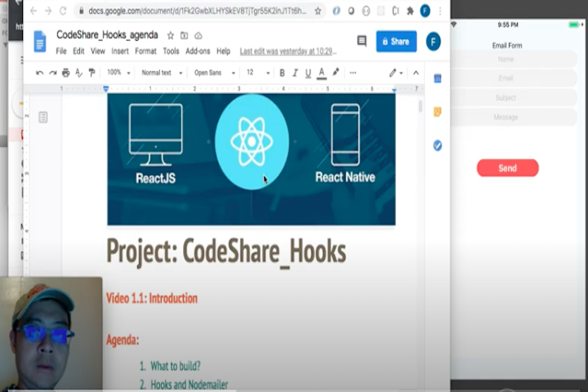Reload the Google Docs page
Screen dimensions: 588x392
click(x=63, y=11)
